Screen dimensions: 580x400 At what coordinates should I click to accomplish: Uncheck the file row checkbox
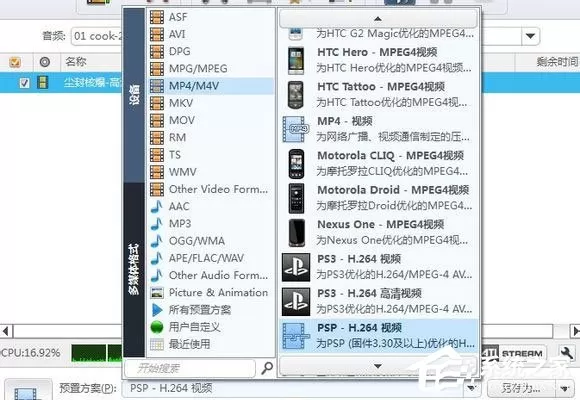(24, 83)
